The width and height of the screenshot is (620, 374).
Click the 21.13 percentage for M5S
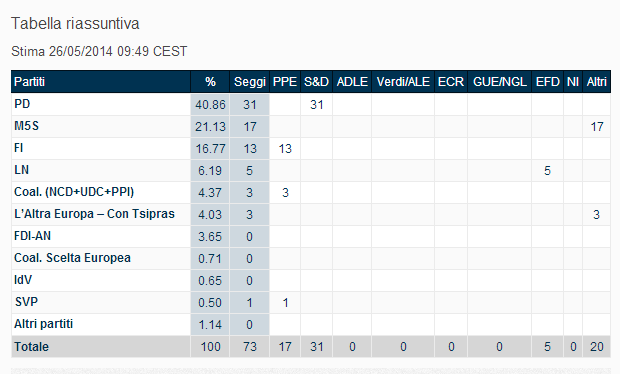[x=210, y=127]
